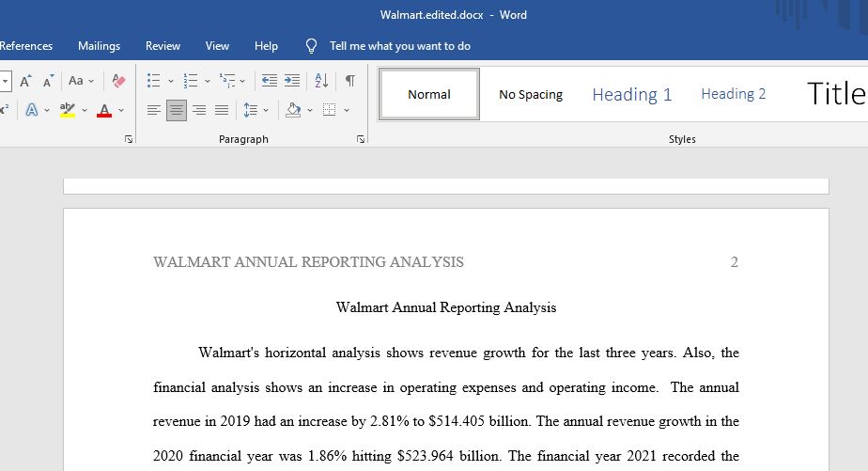
Task: Click the Tell Me lightbulb icon
Action: point(312,46)
